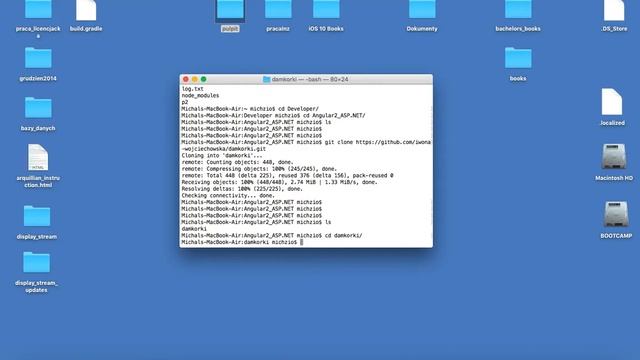Click the 'cd Developer/' command line

click(x=250, y=109)
